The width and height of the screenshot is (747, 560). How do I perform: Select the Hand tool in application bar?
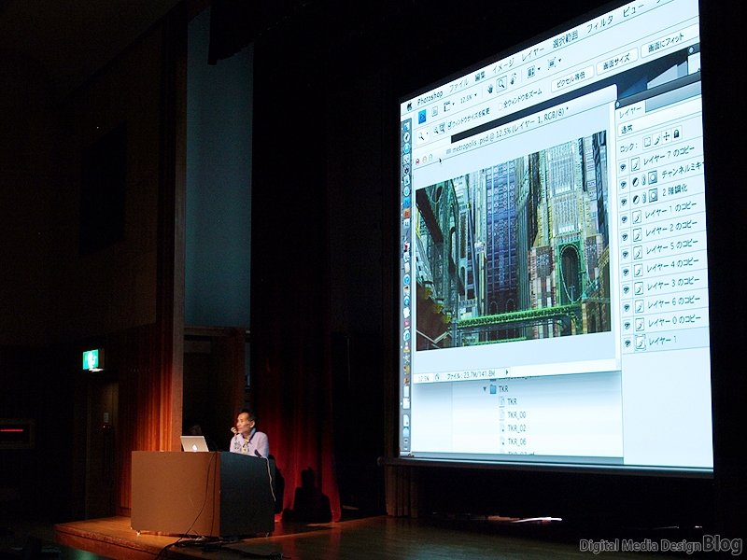[x=489, y=89]
